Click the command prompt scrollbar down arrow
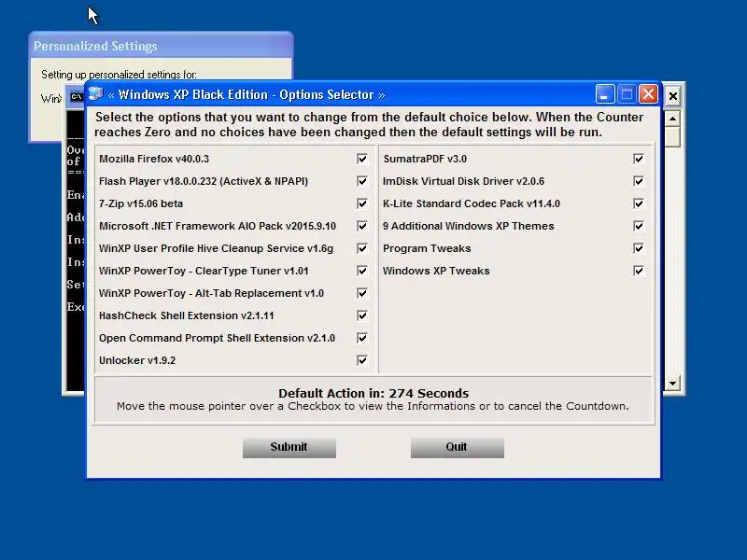The image size is (747, 560). (x=672, y=383)
